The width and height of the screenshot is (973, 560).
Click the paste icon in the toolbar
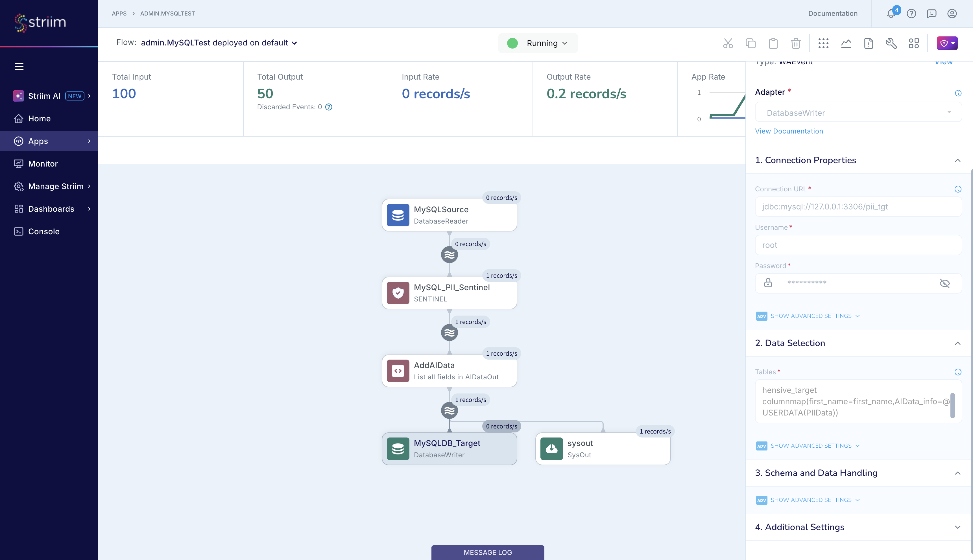(773, 43)
